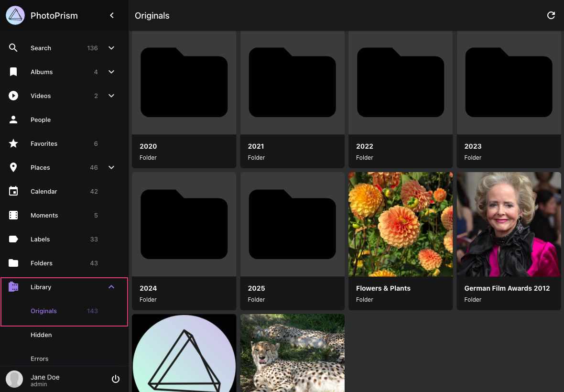Viewport: 564px width, 392px height.
Task: Open the German Film Awards 2012 folder
Action: (x=509, y=224)
